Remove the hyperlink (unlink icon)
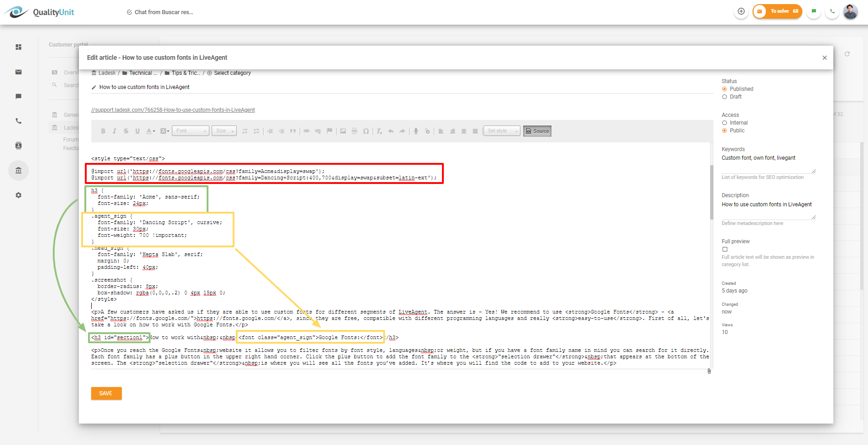This screenshot has width=868, height=445. point(318,131)
